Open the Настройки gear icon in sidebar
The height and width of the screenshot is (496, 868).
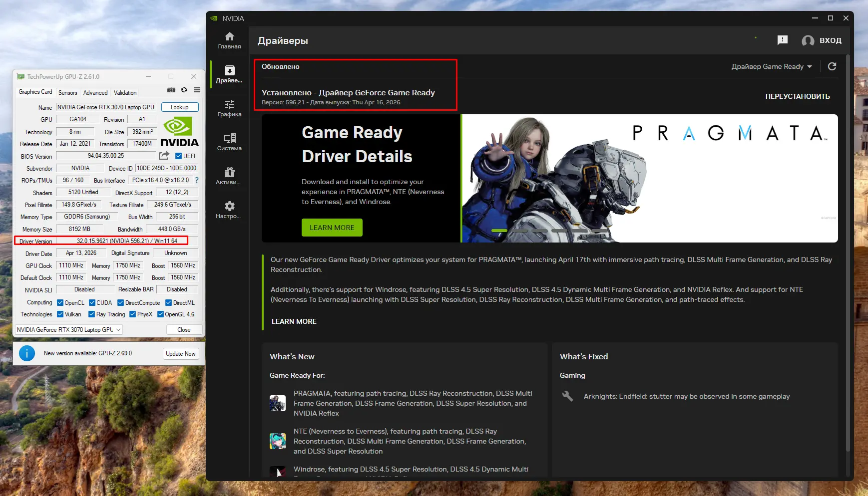(229, 206)
